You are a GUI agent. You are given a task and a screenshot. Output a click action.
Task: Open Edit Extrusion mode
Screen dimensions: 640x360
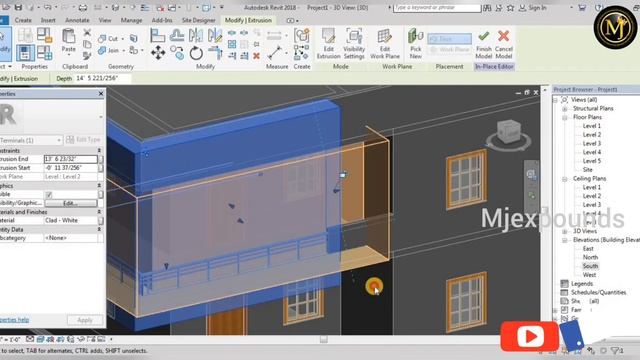pos(328,44)
